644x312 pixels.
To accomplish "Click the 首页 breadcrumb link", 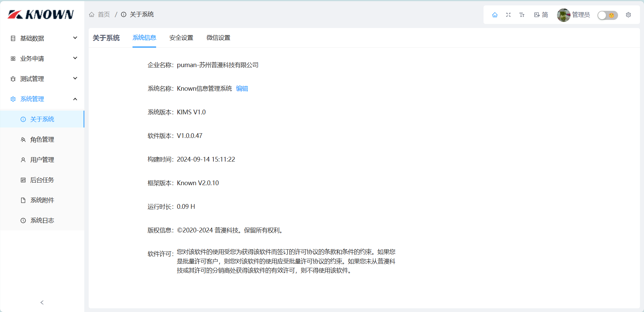I will pyautogui.click(x=104, y=15).
